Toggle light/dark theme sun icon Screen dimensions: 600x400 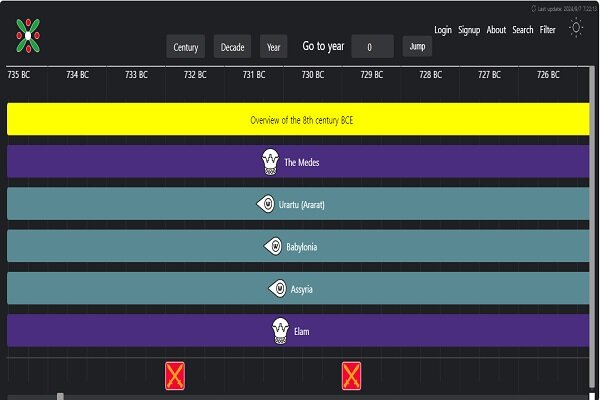click(x=575, y=28)
